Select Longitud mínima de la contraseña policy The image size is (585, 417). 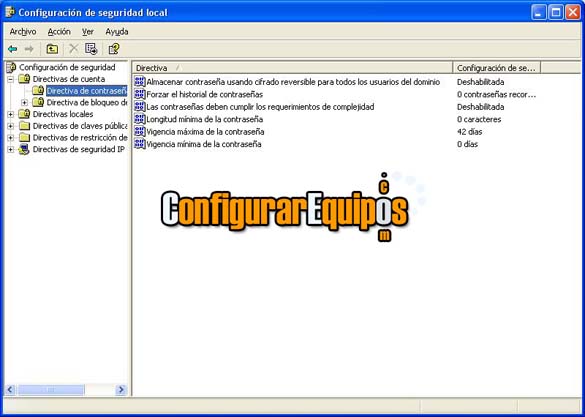(204, 119)
